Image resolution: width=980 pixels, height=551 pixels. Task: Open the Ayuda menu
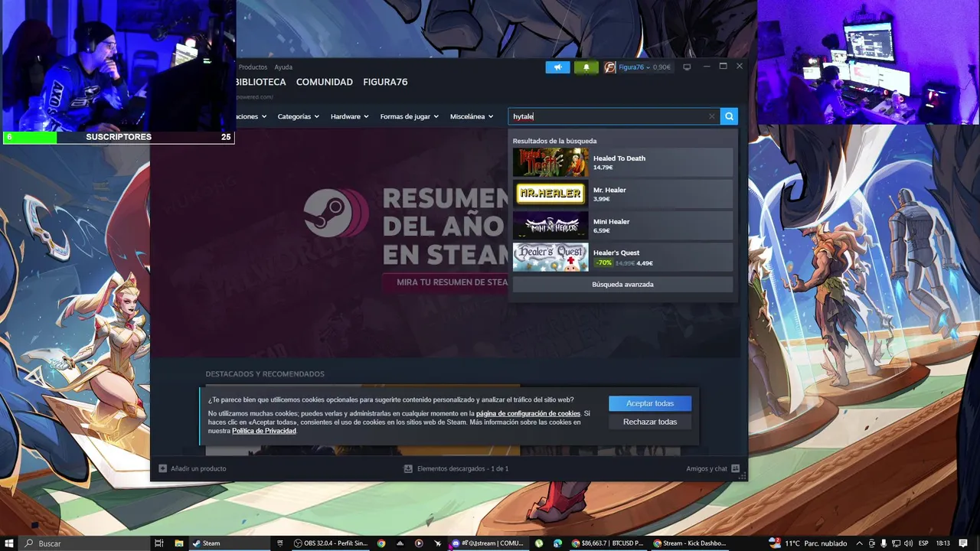(283, 67)
